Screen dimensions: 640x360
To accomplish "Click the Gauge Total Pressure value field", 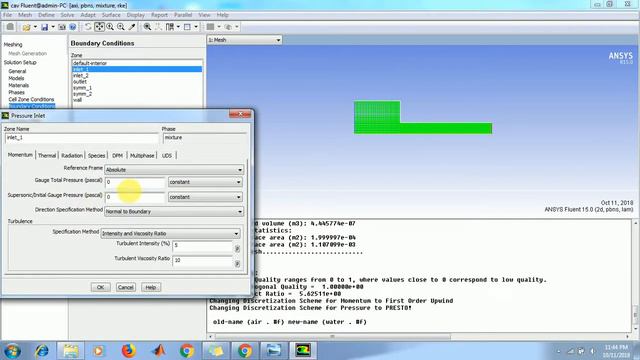I will point(135,182).
